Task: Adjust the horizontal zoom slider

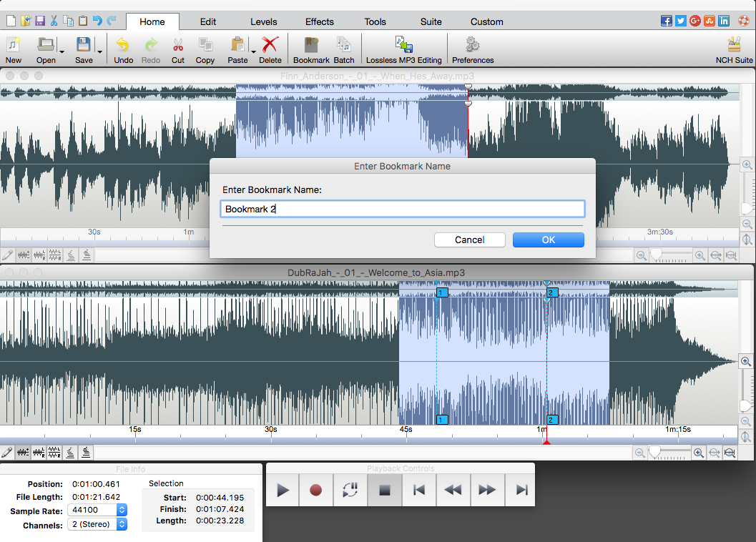Action: 655,452
